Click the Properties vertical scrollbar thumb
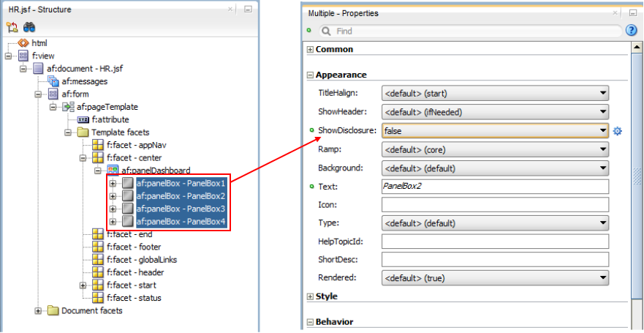 637,176
